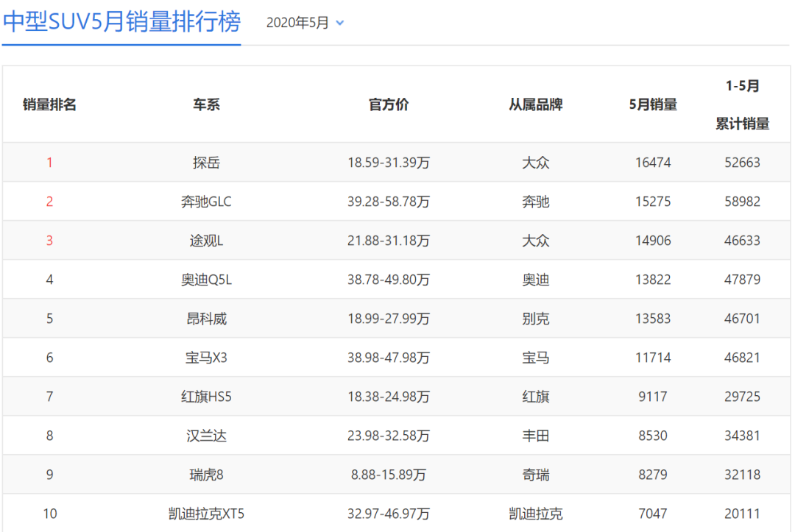The width and height of the screenshot is (795, 532).
Task: Select cumulative sales value 20111
Action: click(x=742, y=514)
